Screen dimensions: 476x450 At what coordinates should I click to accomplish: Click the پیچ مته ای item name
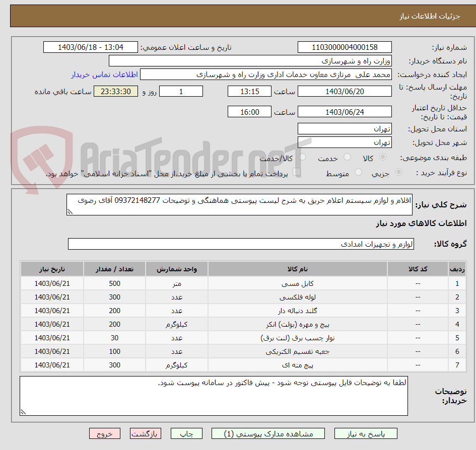click(x=298, y=365)
